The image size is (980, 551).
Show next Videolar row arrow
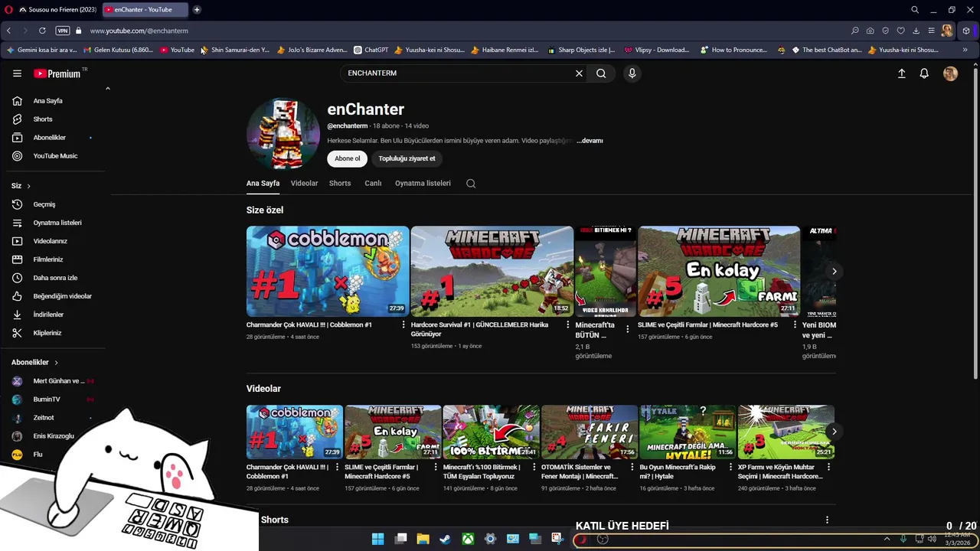pyautogui.click(x=834, y=432)
